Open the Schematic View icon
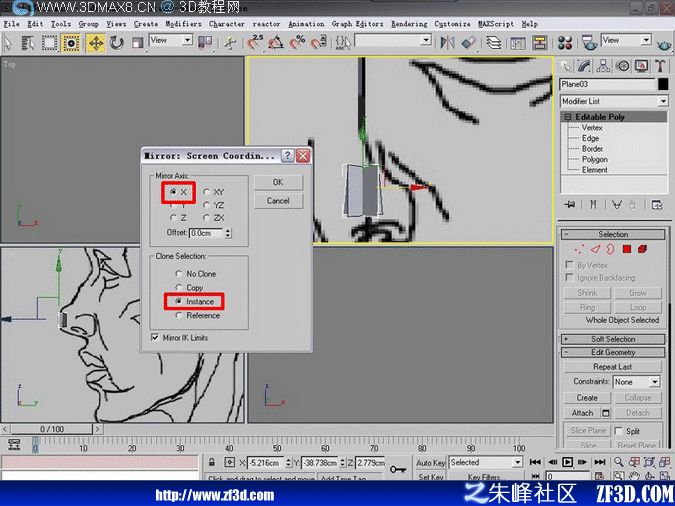Viewport: 675px width, 506px height. pos(539,43)
